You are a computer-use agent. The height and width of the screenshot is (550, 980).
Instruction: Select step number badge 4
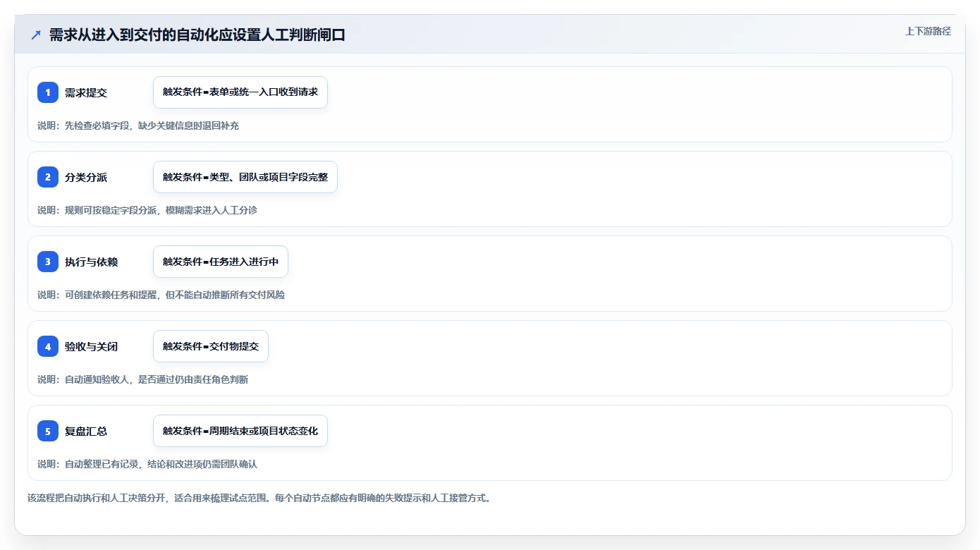click(x=48, y=346)
